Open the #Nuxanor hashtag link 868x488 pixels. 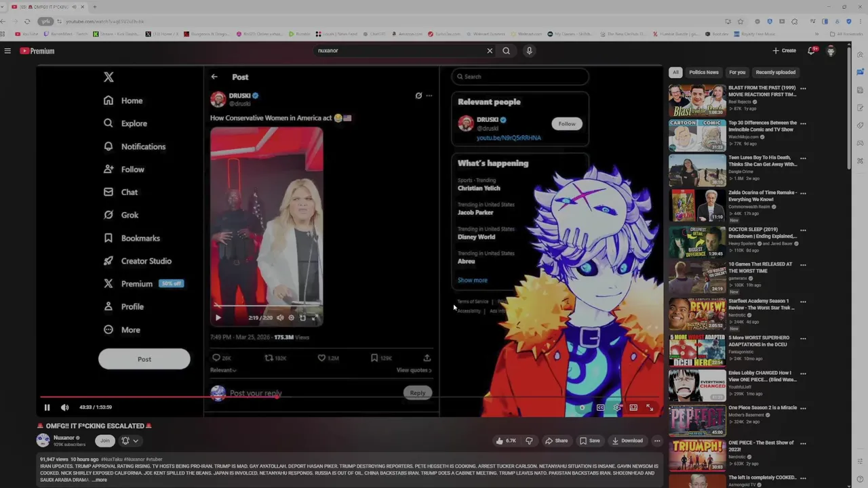[134, 460]
